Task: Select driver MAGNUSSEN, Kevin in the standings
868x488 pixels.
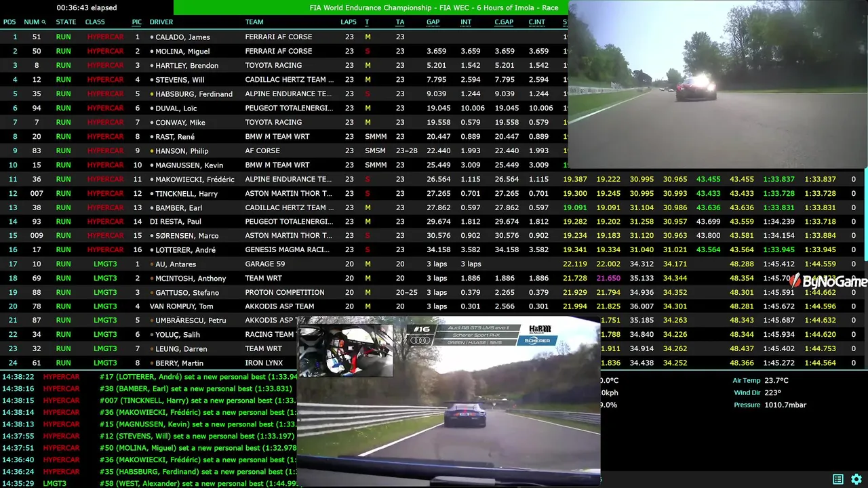Action: (189, 165)
